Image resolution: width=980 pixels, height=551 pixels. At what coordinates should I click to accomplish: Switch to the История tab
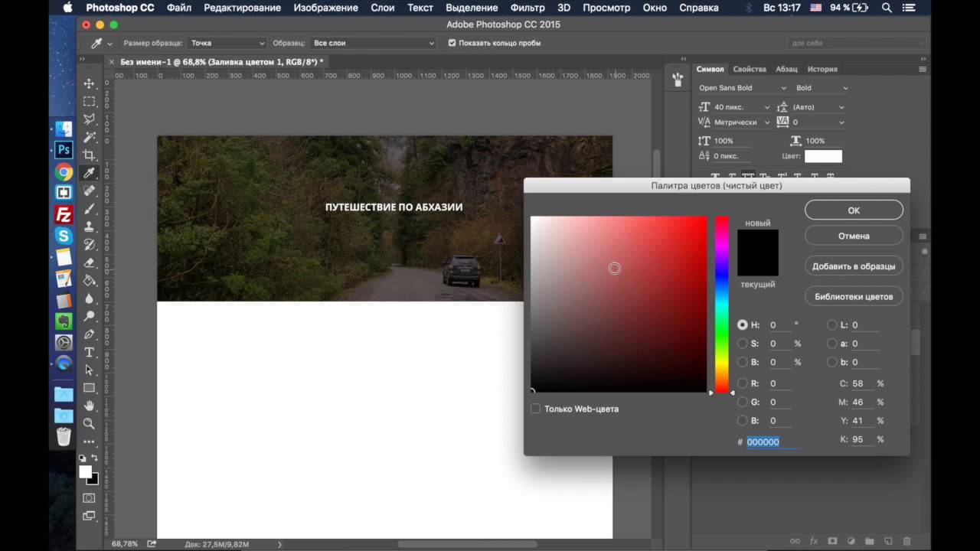click(822, 69)
